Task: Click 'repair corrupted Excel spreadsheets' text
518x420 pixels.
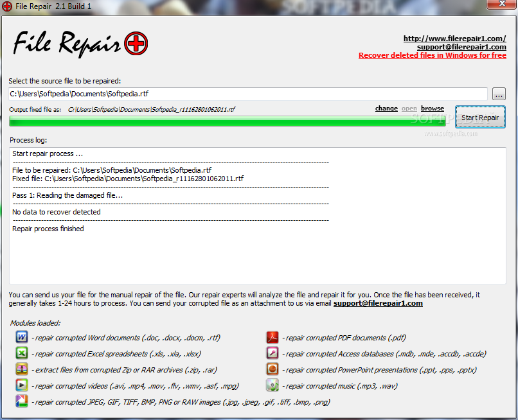Action: pyautogui.click(x=116, y=354)
